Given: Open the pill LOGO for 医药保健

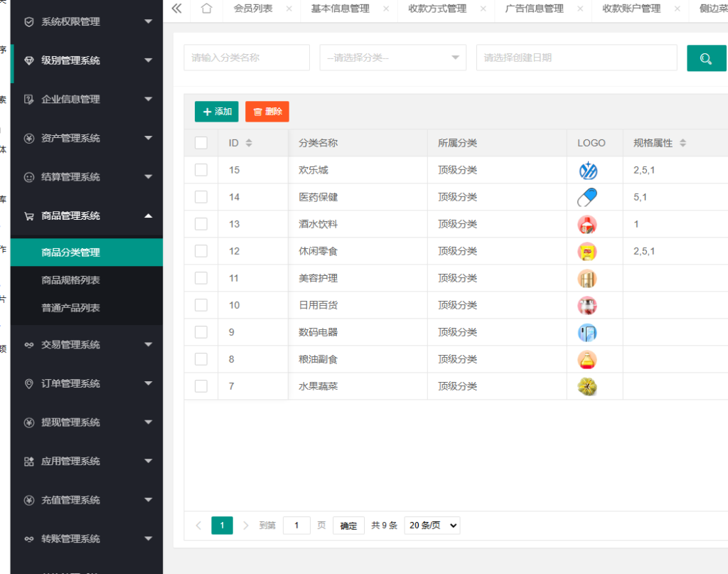Looking at the screenshot, I should click(587, 196).
